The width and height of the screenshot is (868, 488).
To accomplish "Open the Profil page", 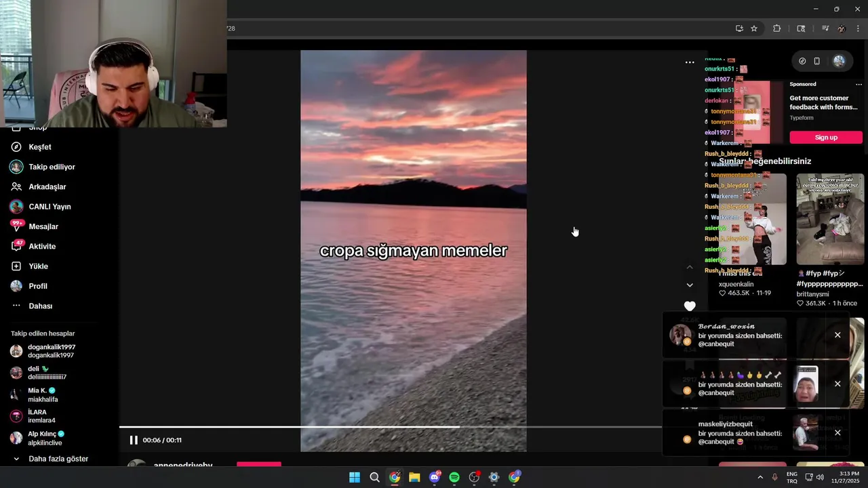I will coord(37,286).
